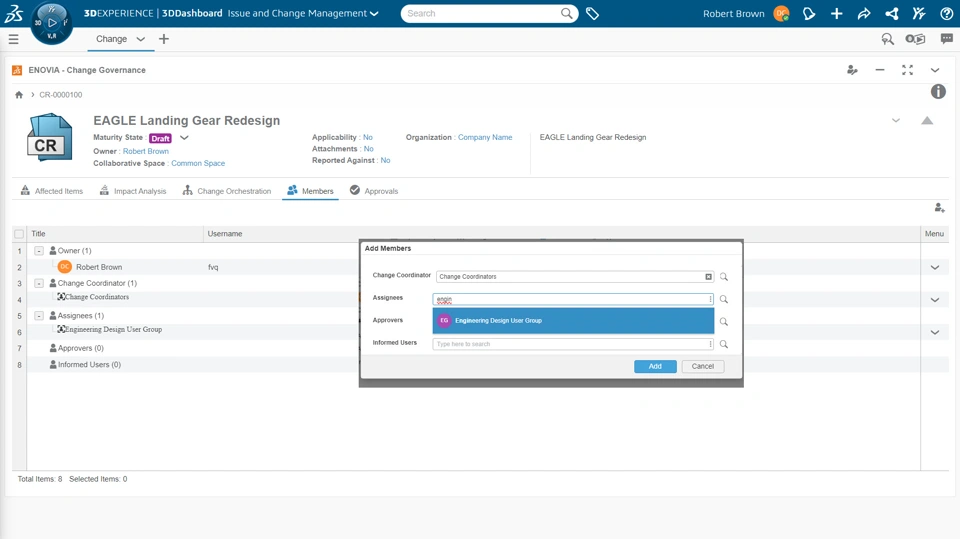This screenshot has width=960, height=539.
Task: Open Robert Brown's profile avatar
Action: tap(781, 13)
